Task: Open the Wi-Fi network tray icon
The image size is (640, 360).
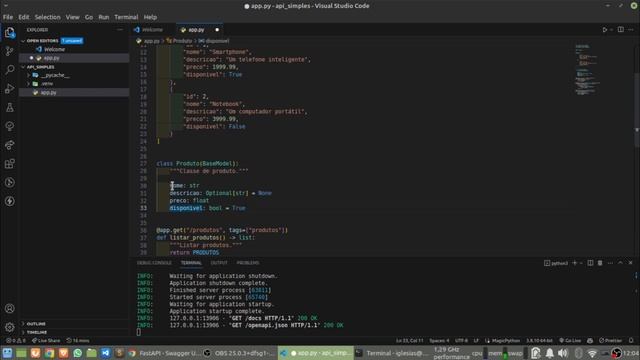Action: pos(592,353)
